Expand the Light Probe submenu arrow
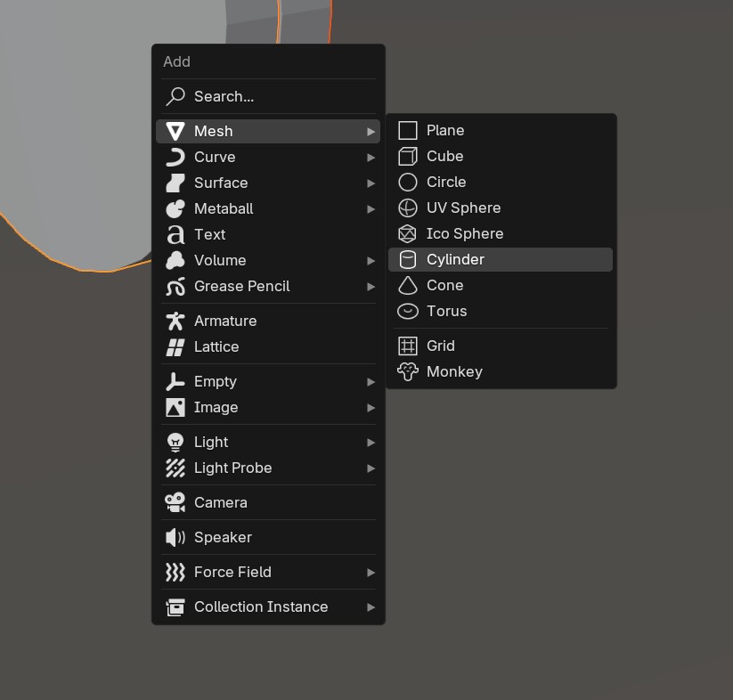The width and height of the screenshot is (733, 700). [371, 468]
